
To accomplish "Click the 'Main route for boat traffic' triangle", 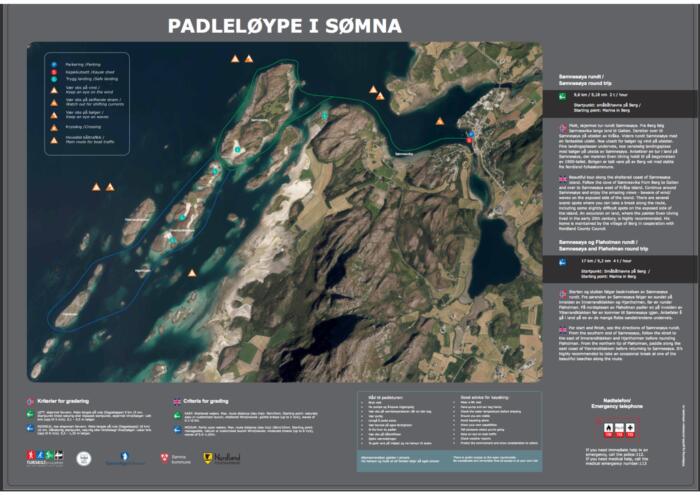I will coord(54,140).
